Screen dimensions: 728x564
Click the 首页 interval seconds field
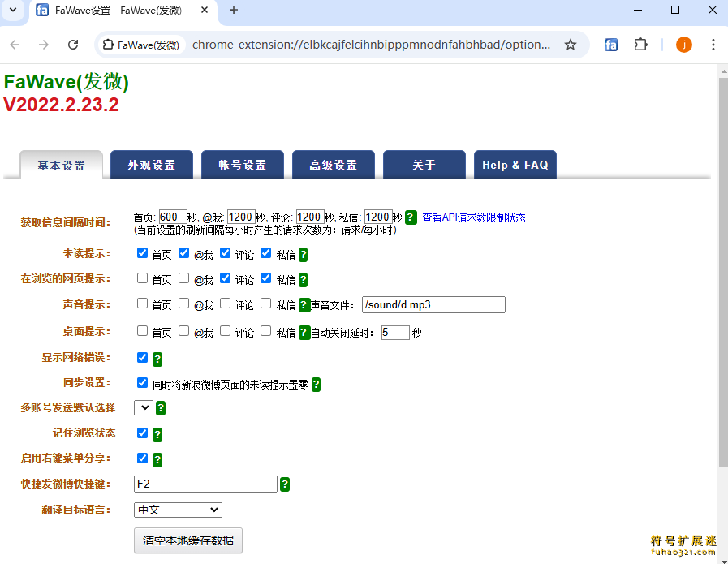pyautogui.click(x=173, y=217)
